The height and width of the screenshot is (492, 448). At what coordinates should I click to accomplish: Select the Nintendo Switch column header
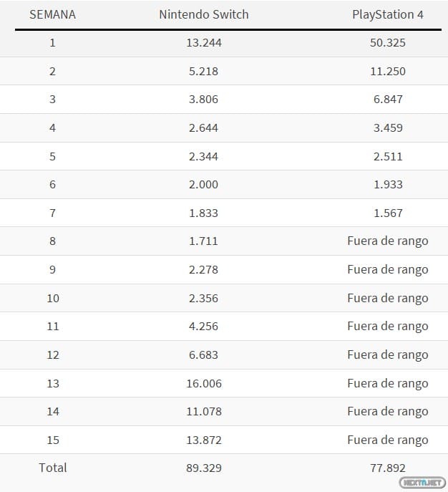[204, 14]
